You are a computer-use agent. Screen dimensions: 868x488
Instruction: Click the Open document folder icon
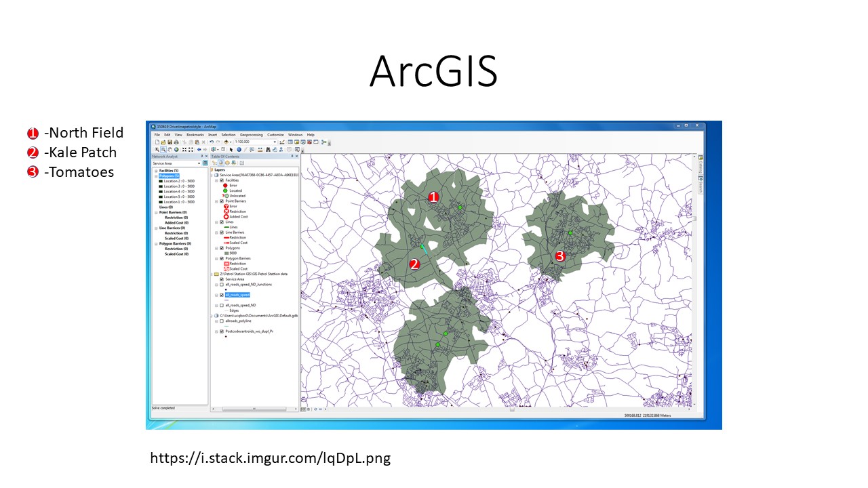point(163,142)
